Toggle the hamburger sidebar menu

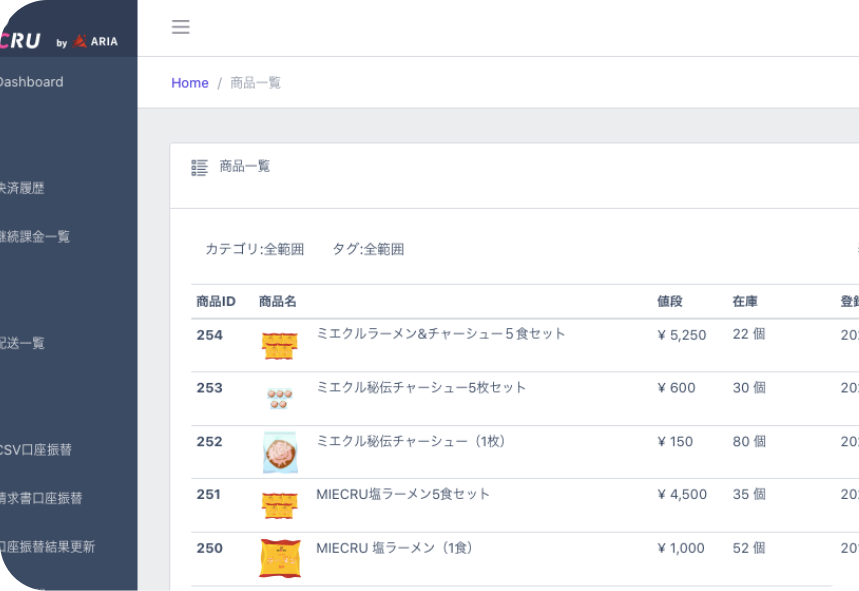(x=181, y=27)
